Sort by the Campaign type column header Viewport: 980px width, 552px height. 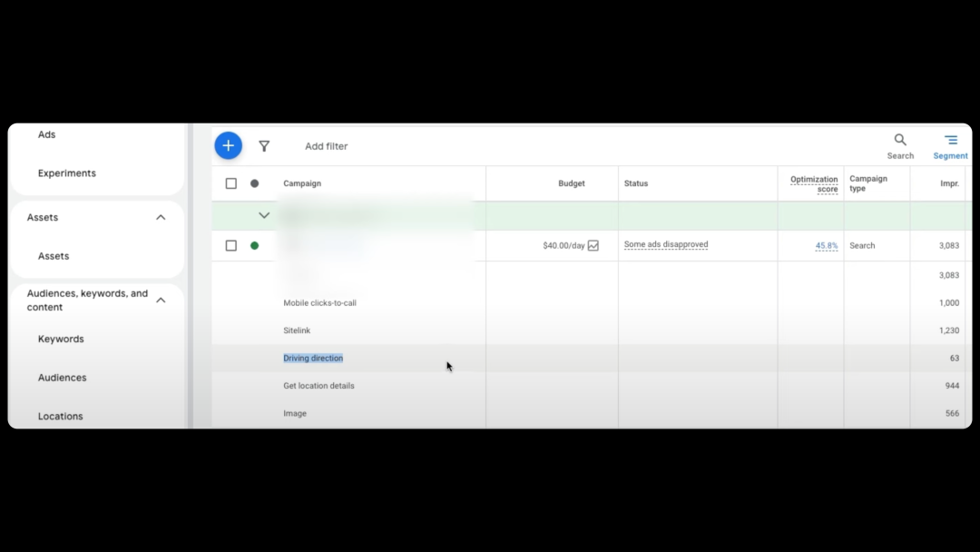868,183
